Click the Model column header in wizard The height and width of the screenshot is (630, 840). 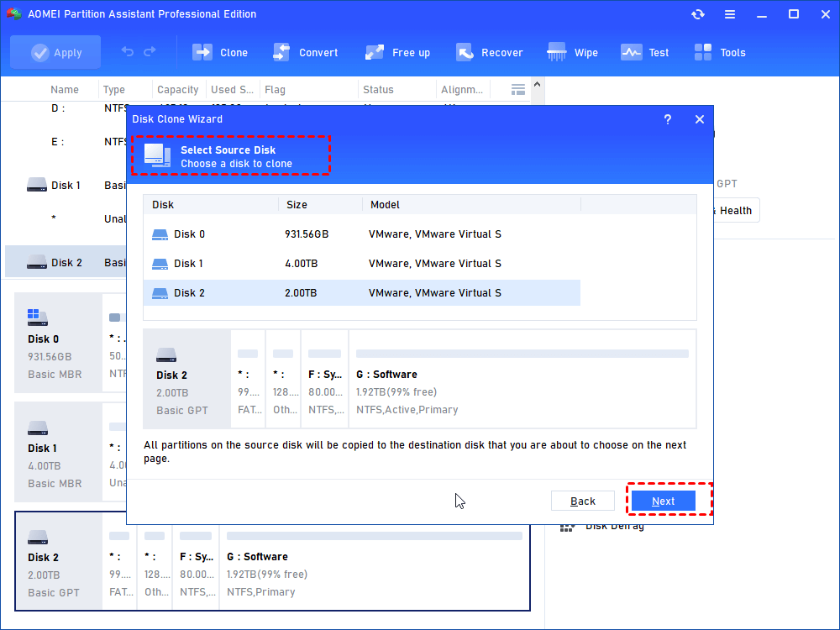point(471,205)
